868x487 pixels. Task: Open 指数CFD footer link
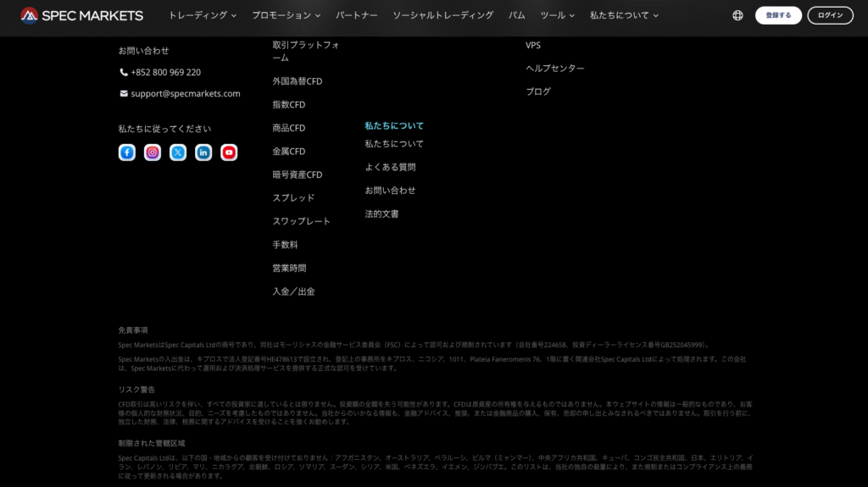[x=289, y=104]
